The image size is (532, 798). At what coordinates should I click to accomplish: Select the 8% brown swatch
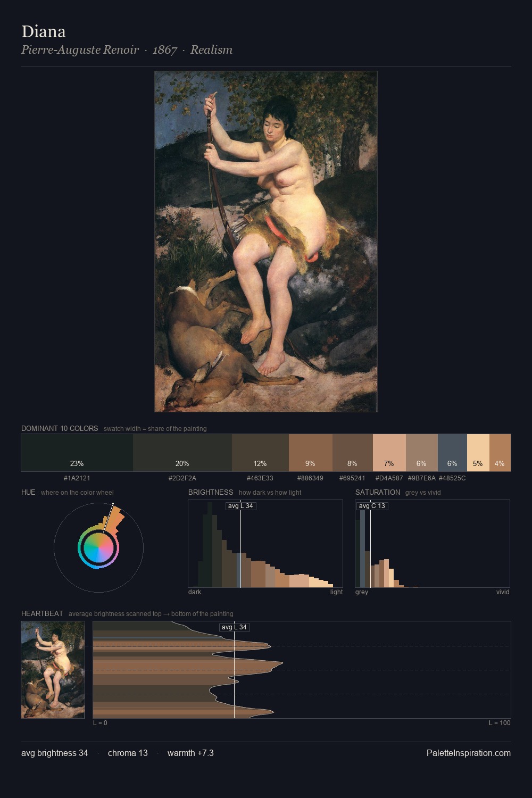click(x=352, y=453)
